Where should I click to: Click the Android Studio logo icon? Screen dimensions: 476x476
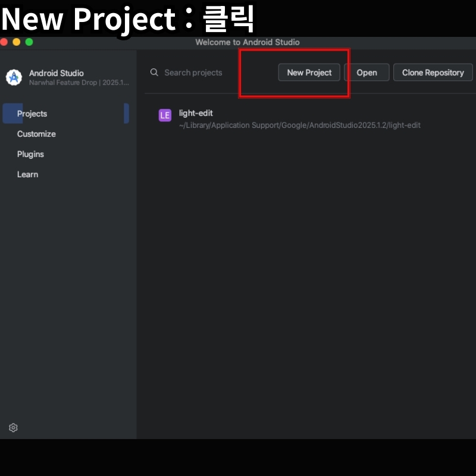click(14, 77)
